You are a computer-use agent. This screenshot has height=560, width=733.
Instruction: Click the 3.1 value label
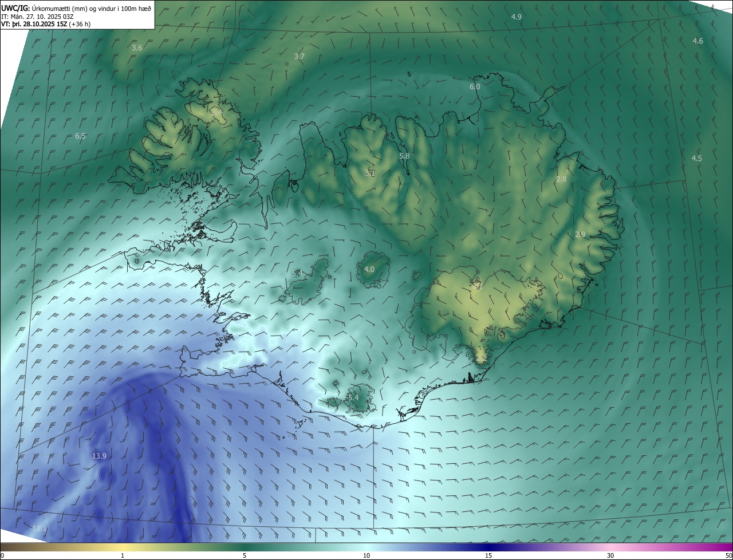pyautogui.click(x=369, y=173)
